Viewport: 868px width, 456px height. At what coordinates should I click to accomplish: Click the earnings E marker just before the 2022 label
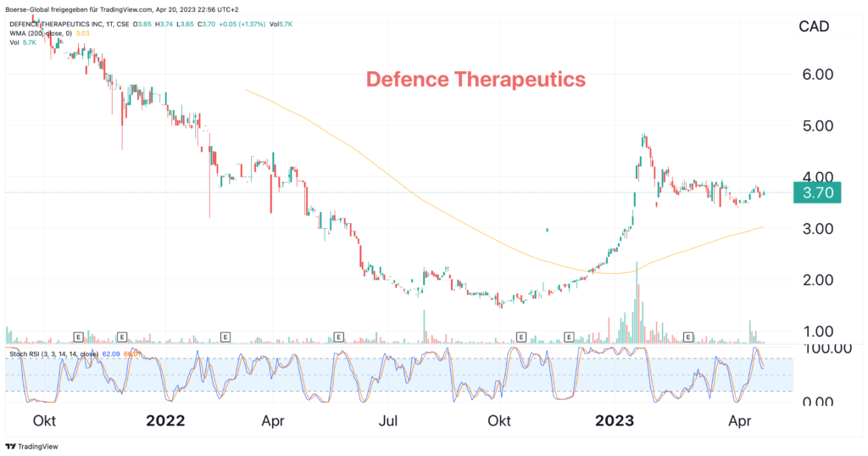click(122, 336)
